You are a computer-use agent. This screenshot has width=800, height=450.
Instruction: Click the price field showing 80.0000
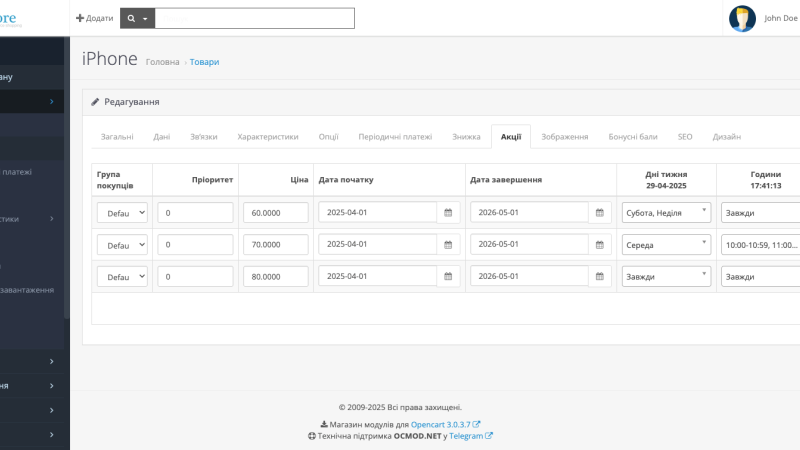click(x=276, y=276)
